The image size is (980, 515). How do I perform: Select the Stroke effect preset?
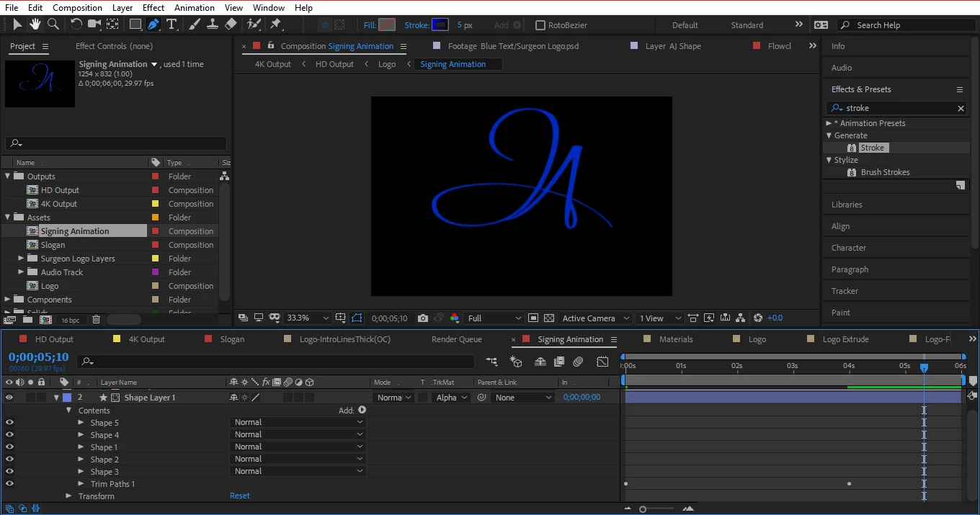click(872, 148)
